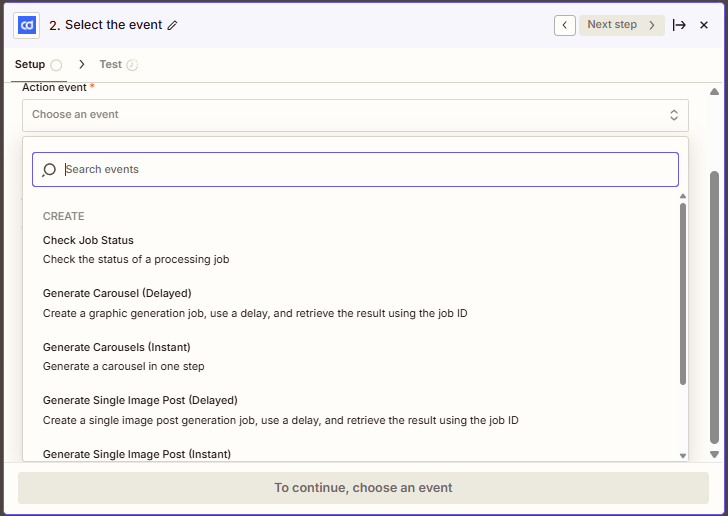Click the Test status indicator icon
This screenshot has height=516, width=728.
[x=132, y=65]
